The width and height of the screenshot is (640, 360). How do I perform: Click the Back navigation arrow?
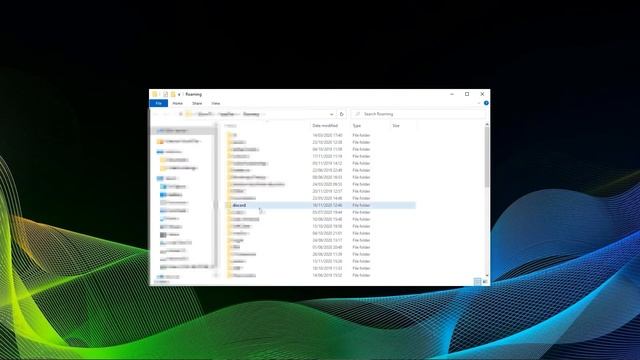coord(156,114)
